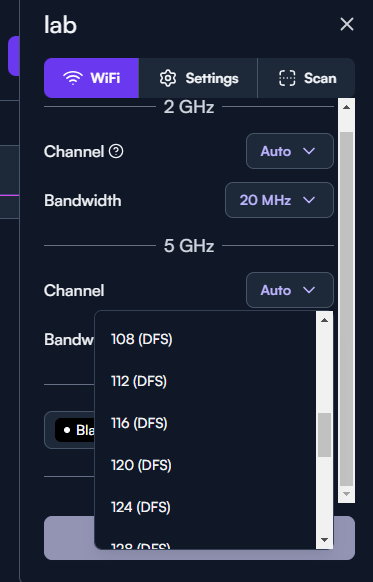
Task: Switch to the WiFi tab
Action: (x=91, y=78)
